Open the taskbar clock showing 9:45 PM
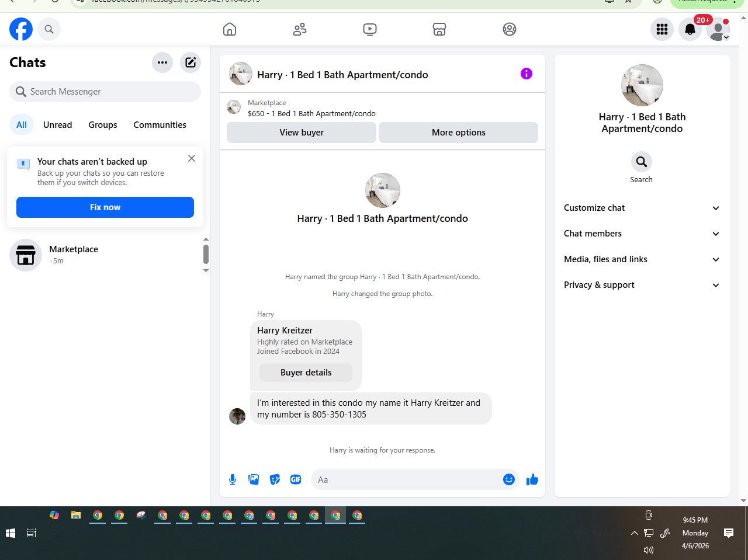 tap(695, 533)
